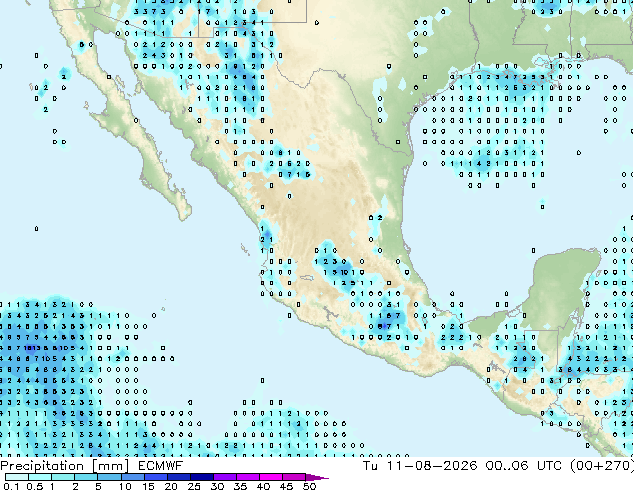Click the "(00+270)" forecast offset text
This screenshot has height=490, width=634.
click(x=602, y=466)
